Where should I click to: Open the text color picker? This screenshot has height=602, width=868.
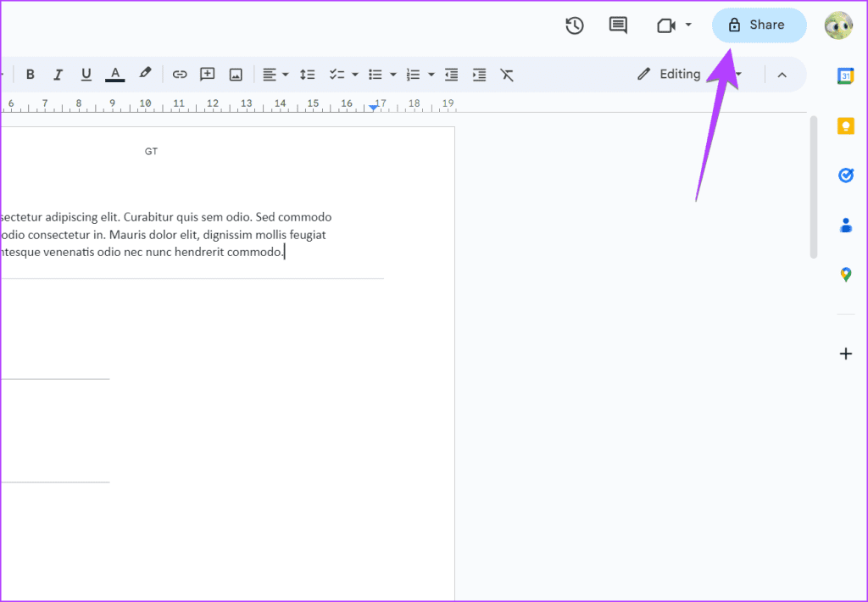coord(115,75)
